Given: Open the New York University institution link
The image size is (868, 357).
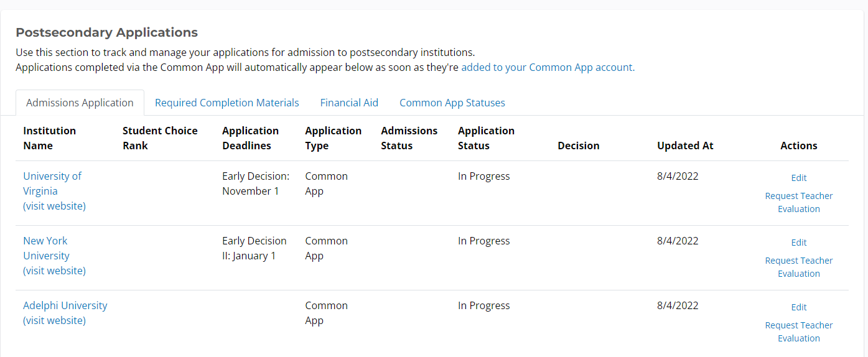Looking at the screenshot, I should click(46, 248).
